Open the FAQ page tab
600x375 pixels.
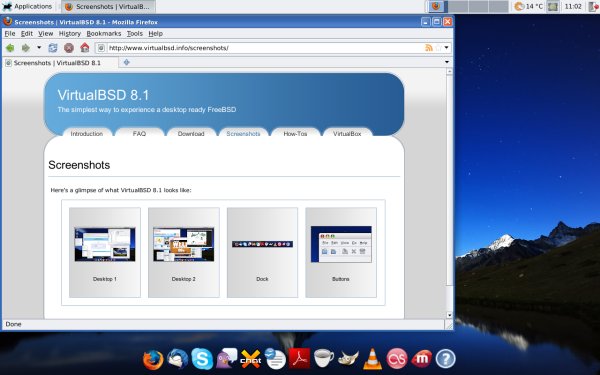point(139,133)
